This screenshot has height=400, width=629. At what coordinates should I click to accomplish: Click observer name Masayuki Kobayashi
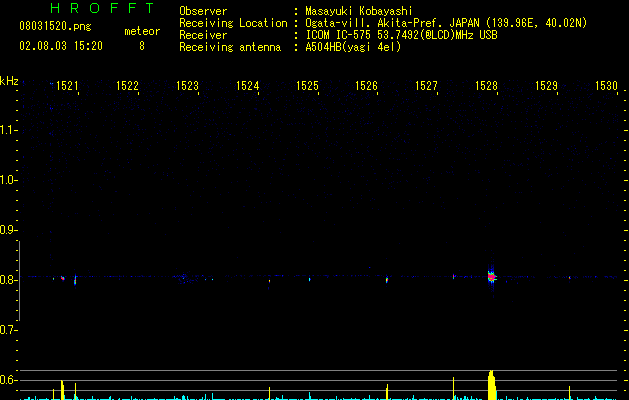pyautogui.click(x=359, y=11)
